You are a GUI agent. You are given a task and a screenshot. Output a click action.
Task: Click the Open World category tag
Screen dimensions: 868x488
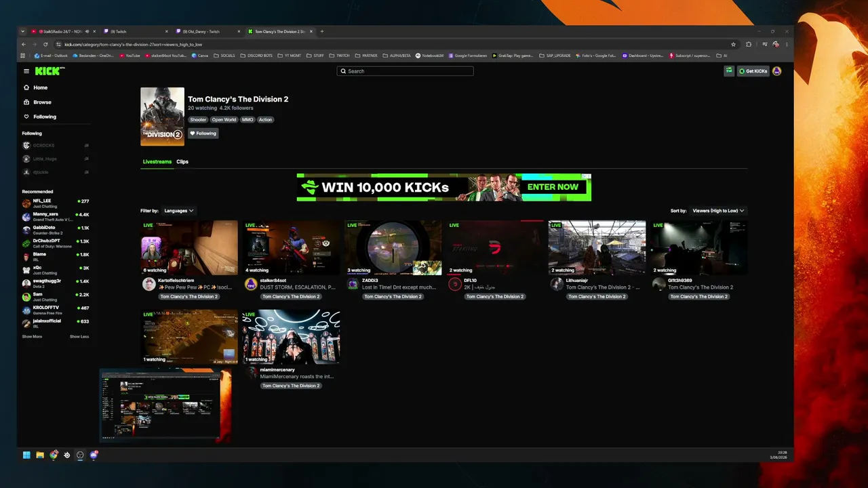click(224, 120)
